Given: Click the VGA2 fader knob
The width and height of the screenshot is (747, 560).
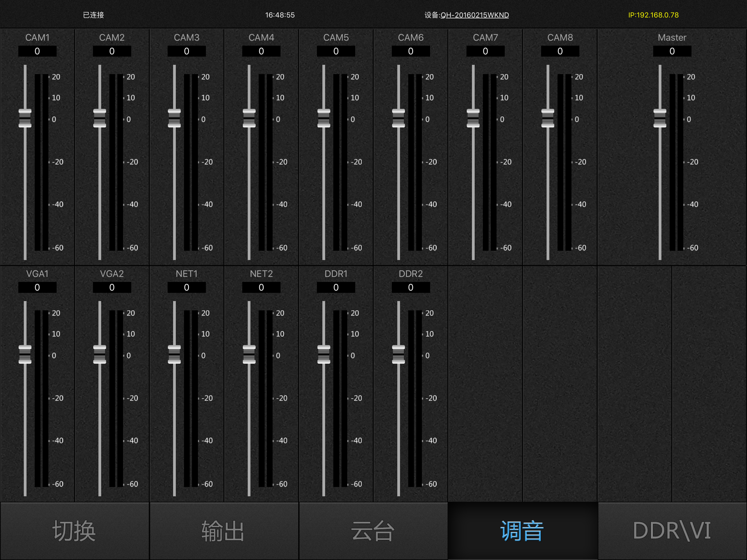Looking at the screenshot, I should [100, 354].
